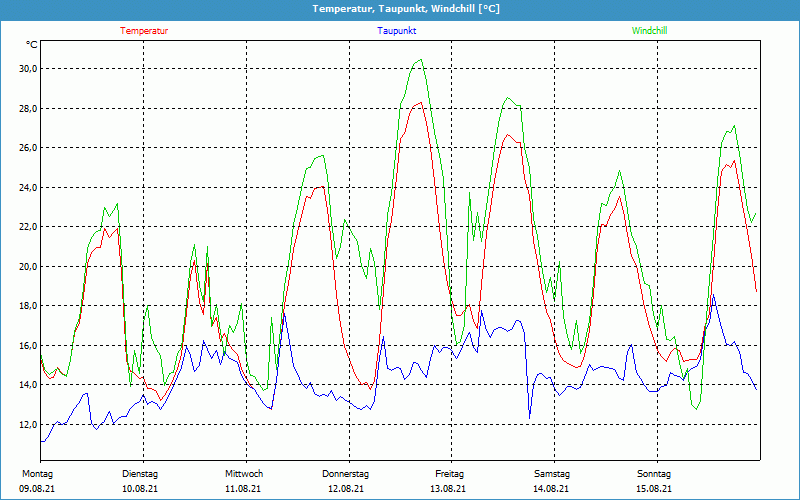Image resolution: width=800 pixels, height=500 pixels.
Task: Click the '°C' axis unit label
Action: tap(32, 45)
